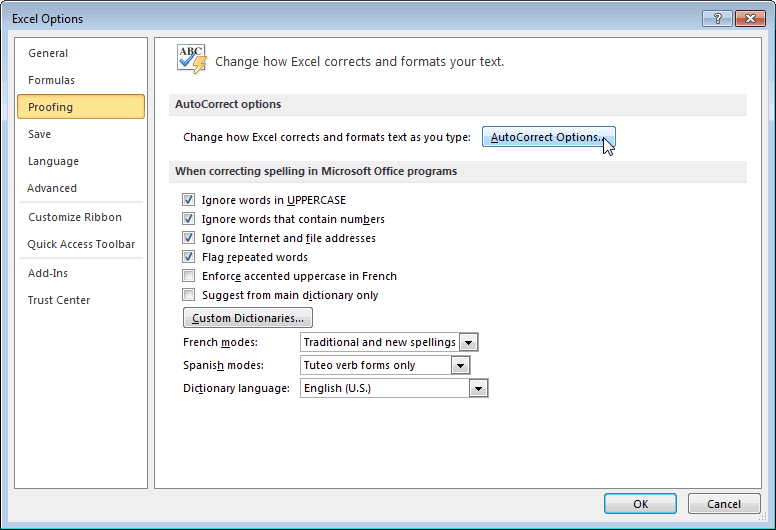Select the General category
The width and height of the screenshot is (776, 530).
48,53
